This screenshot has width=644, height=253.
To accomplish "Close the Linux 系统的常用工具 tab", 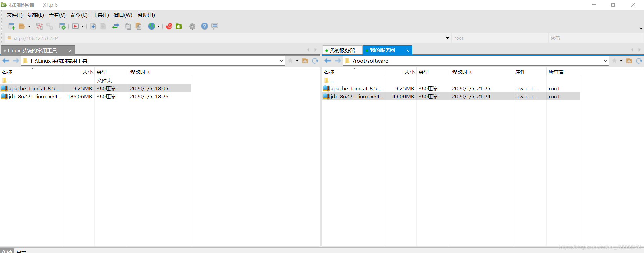I will [x=70, y=51].
